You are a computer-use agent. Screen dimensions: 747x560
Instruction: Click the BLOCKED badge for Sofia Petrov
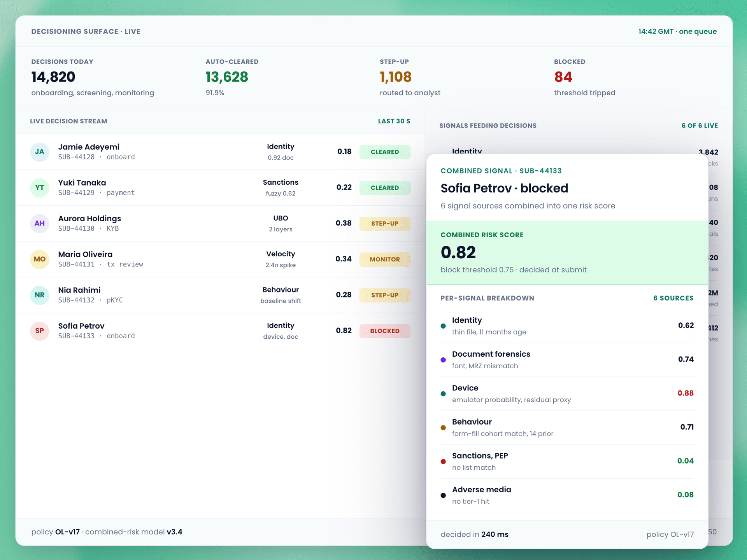(x=385, y=331)
